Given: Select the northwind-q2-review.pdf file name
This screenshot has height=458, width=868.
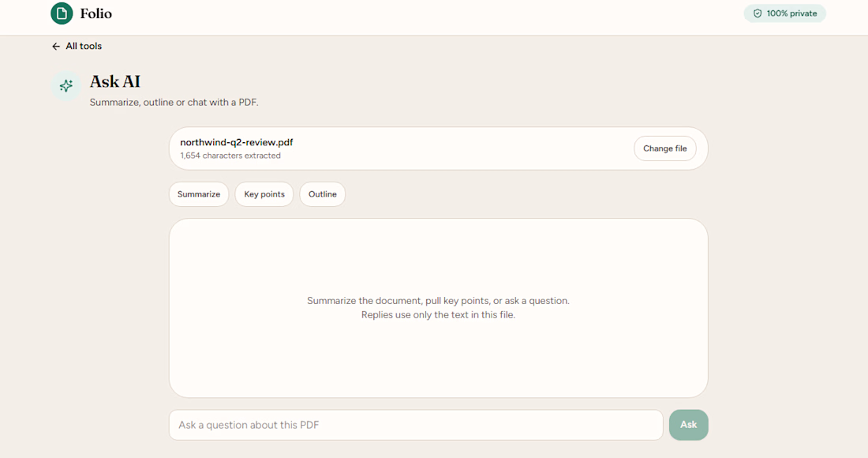Looking at the screenshot, I should click(x=237, y=142).
